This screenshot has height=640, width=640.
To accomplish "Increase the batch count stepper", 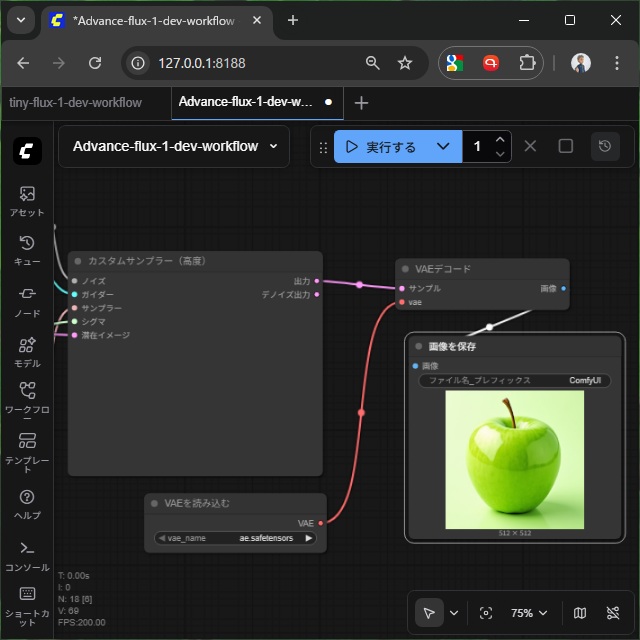I will (x=501, y=139).
